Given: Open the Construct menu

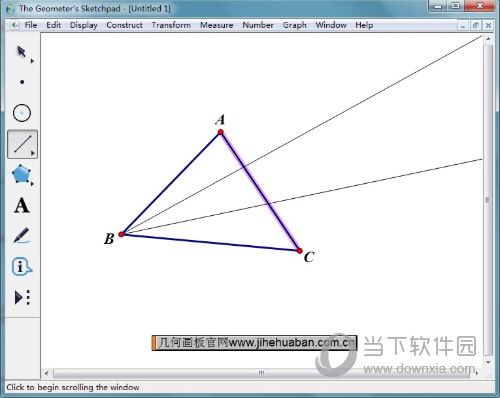Looking at the screenshot, I should click(124, 25).
